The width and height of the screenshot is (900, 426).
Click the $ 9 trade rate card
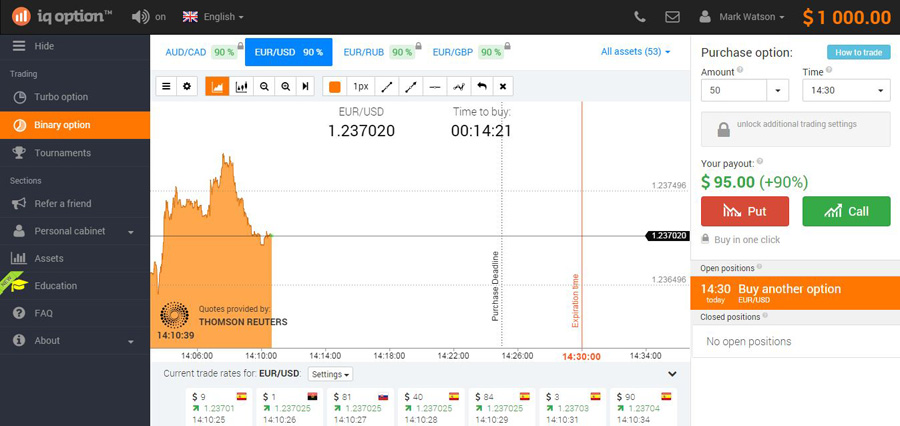(219, 407)
